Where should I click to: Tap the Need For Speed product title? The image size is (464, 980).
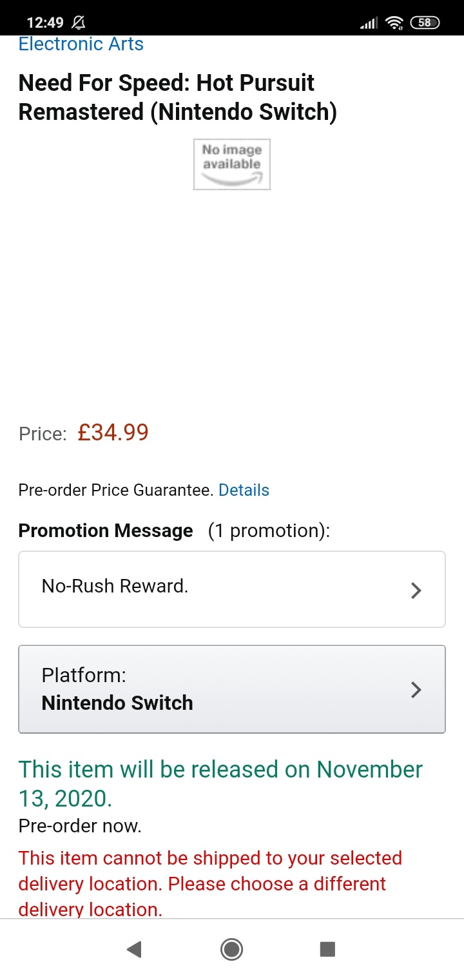pyautogui.click(x=177, y=97)
